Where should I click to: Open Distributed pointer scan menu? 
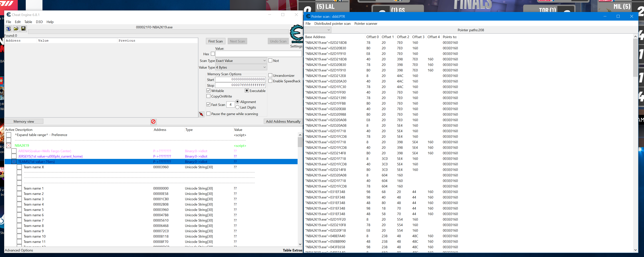332,24
